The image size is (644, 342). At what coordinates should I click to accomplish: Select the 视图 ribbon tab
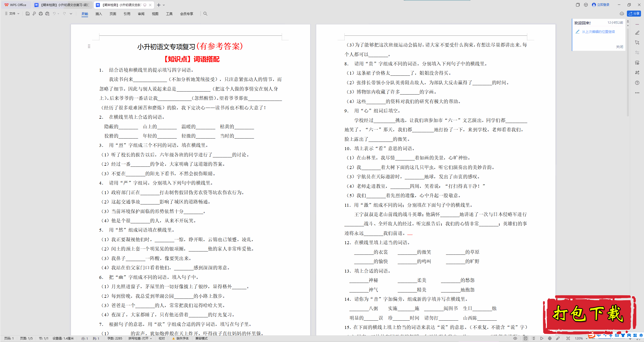tap(155, 14)
